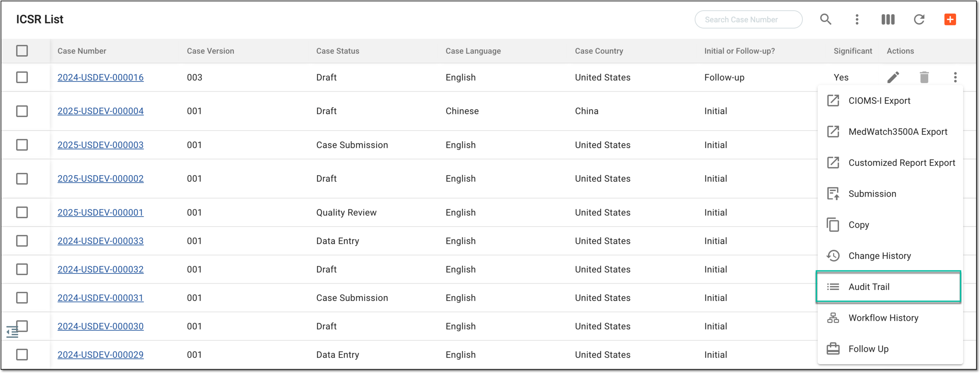
Task: Focus the Search Case Number field
Action: click(x=748, y=19)
